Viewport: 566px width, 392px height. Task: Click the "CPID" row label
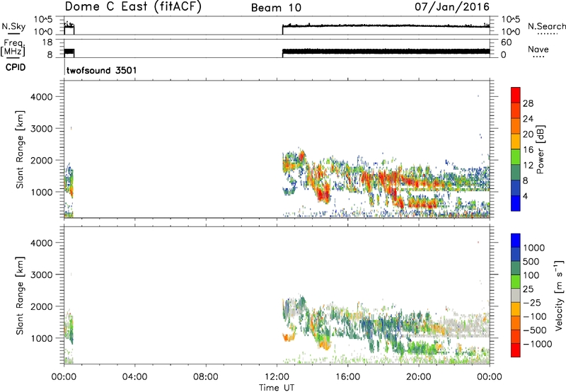[x=16, y=67]
